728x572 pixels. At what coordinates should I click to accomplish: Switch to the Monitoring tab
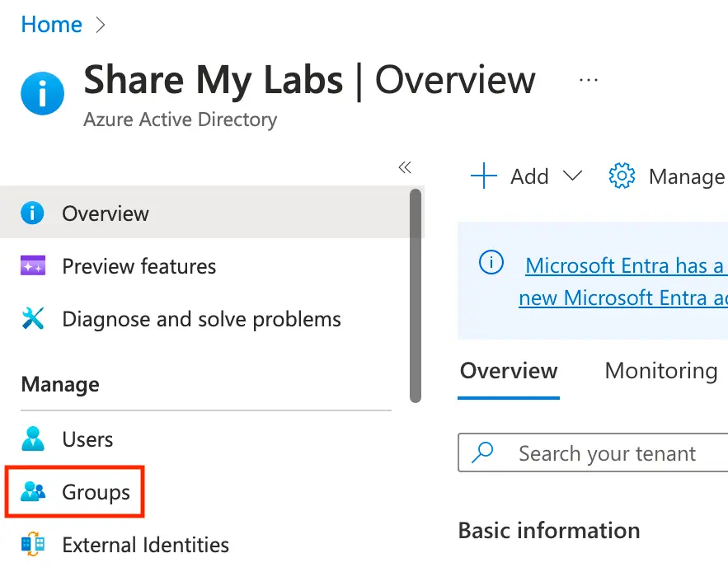(x=660, y=371)
